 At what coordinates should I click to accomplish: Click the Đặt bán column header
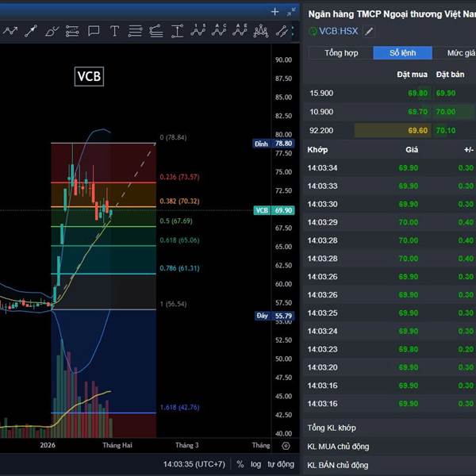[450, 75]
